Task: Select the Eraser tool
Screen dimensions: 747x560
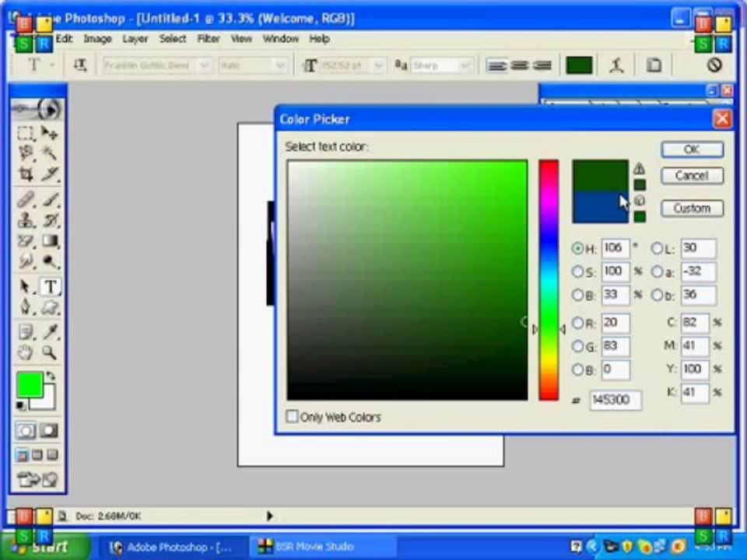Action: pos(26,241)
